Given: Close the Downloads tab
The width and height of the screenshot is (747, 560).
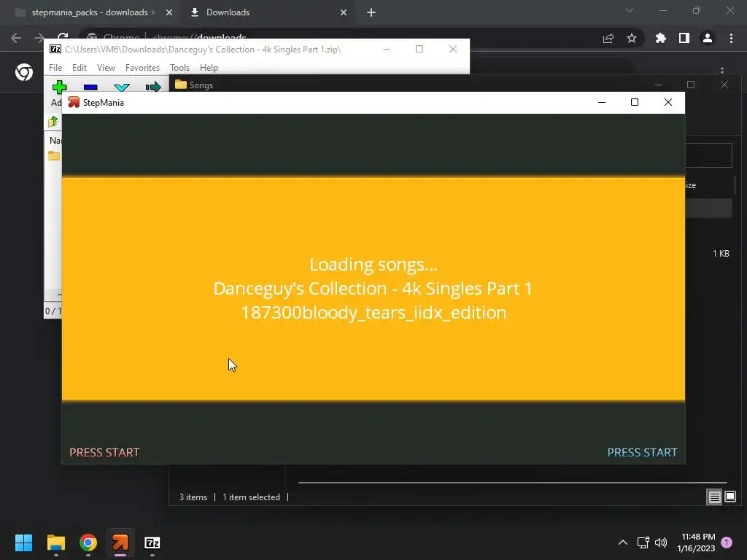Looking at the screenshot, I should point(344,12).
